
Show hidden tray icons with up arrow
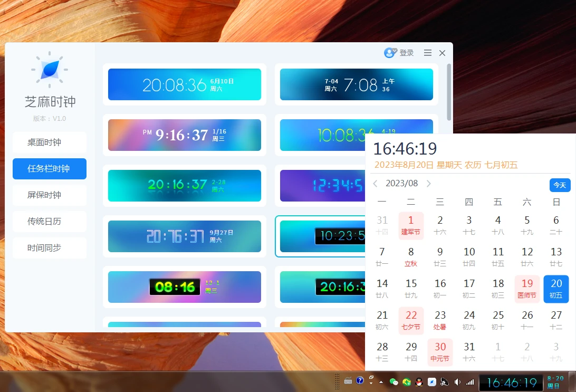point(381,381)
